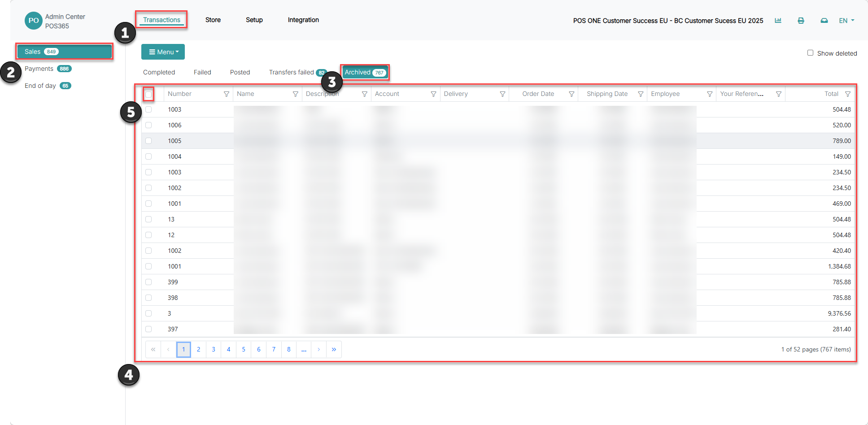This screenshot has width=868, height=425.
Task: Select row checkbox for order 1005
Action: [148, 141]
